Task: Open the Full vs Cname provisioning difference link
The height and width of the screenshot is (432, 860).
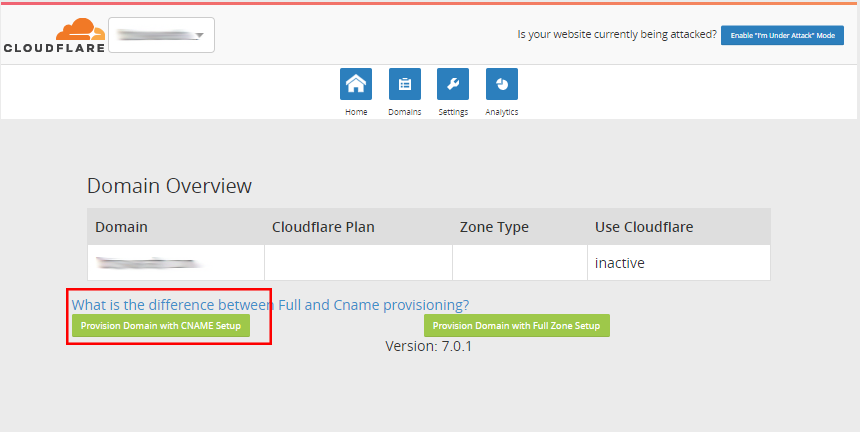Action: click(x=270, y=304)
